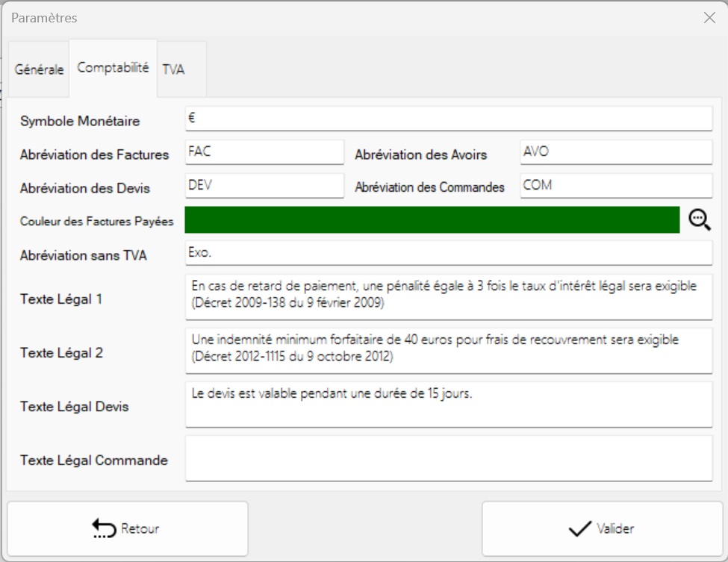Edit the Texte Légal Devis textbox

pyautogui.click(x=448, y=404)
